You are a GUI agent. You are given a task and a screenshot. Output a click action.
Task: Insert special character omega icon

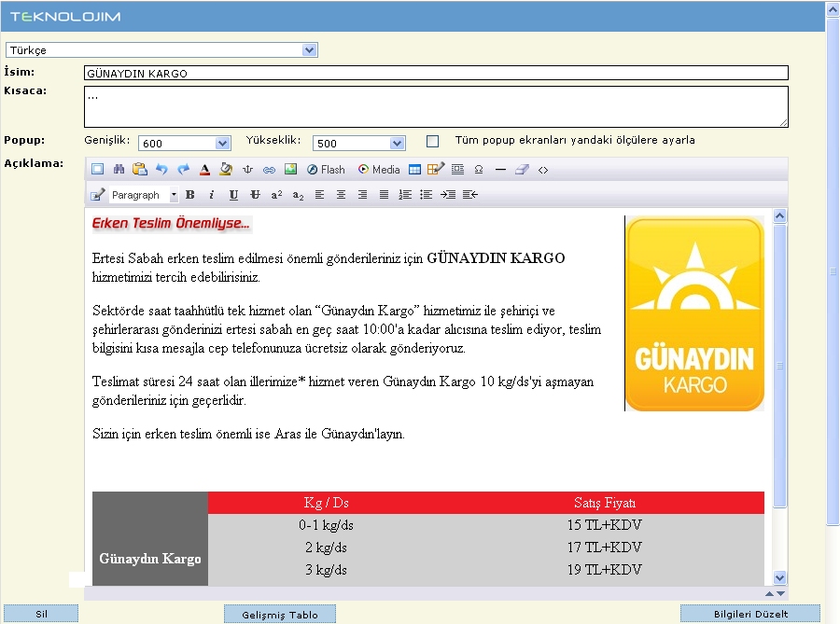pos(479,170)
